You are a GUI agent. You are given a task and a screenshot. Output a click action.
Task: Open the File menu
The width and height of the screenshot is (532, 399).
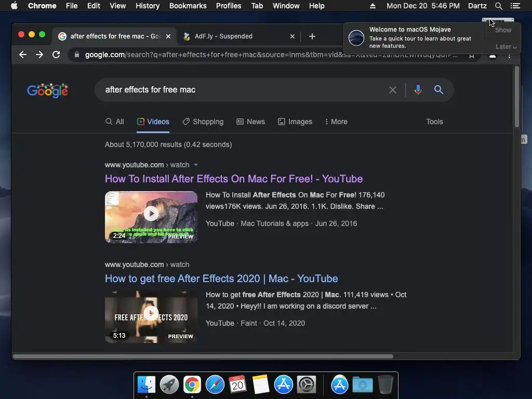pos(72,6)
